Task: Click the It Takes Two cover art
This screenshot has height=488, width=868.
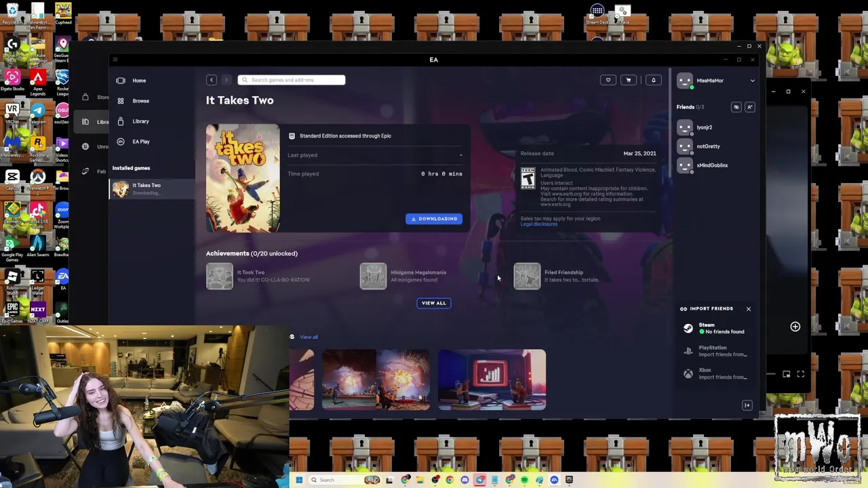Action: pos(243,178)
